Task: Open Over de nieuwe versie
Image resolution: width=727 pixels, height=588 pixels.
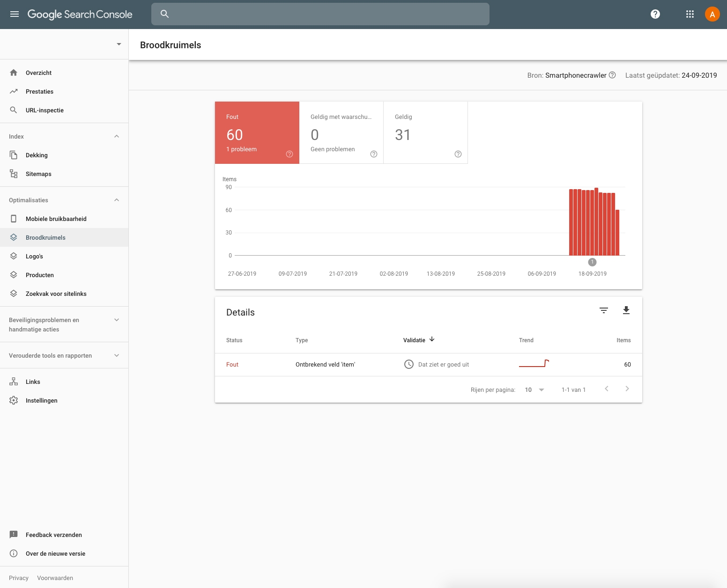Action: point(64,553)
